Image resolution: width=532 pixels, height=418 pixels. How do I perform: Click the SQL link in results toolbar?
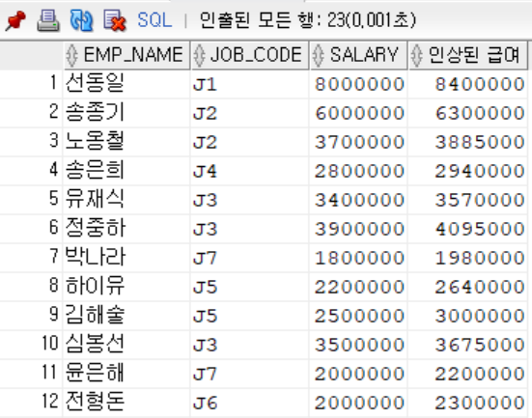pos(154,20)
